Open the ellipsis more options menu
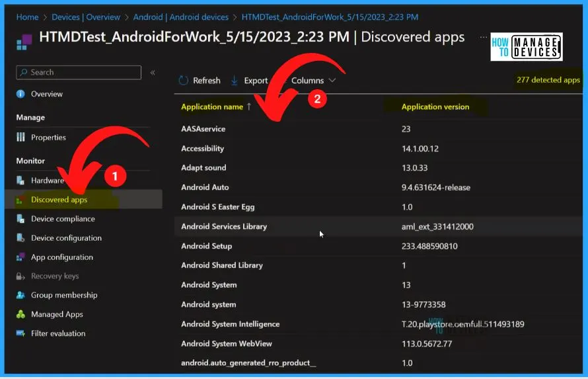 (484, 37)
